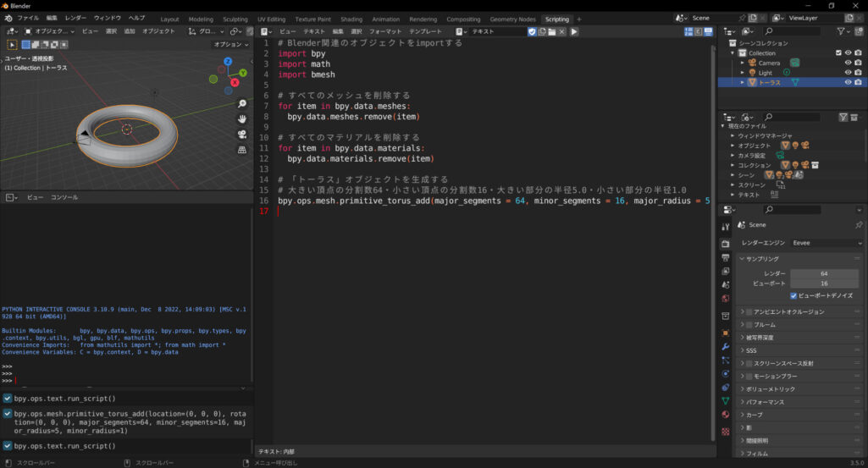Open the View Layer properties tab
The image size is (868, 468).
[726, 271]
